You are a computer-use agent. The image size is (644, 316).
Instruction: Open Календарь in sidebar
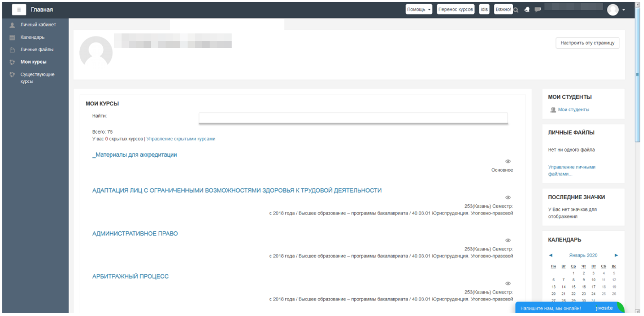(33, 38)
